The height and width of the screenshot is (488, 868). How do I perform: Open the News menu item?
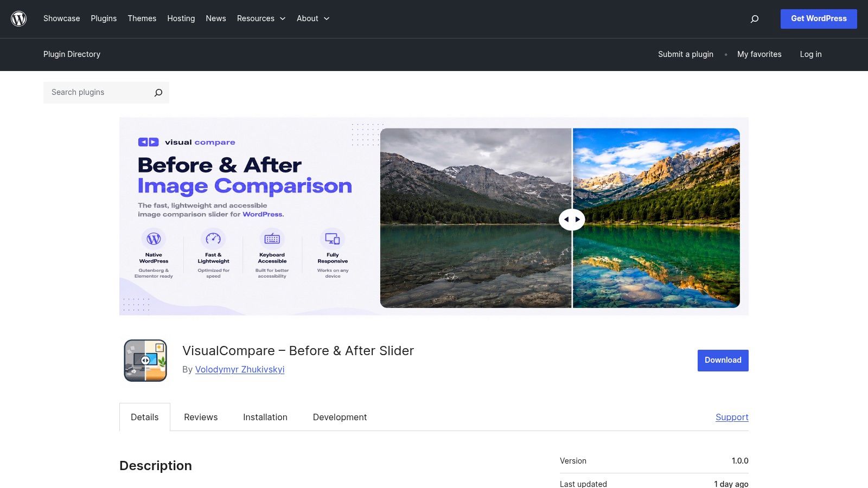tap(216, 18)
